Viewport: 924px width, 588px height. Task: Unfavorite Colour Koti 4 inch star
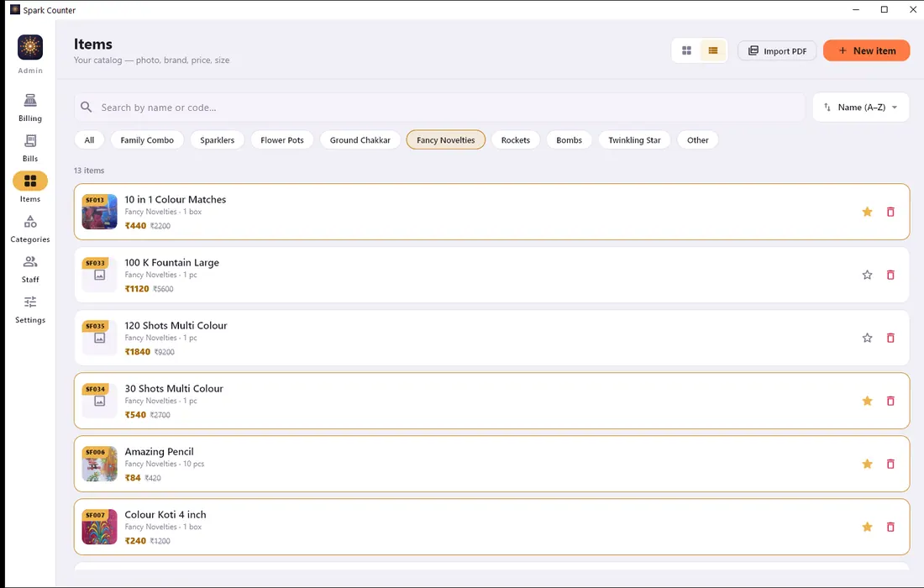coord(867,527)
